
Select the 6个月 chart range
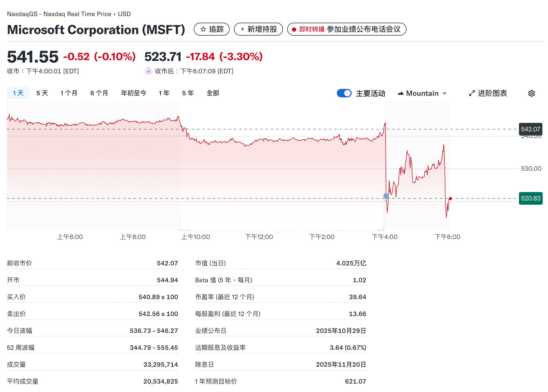click(x=99, y=93)
